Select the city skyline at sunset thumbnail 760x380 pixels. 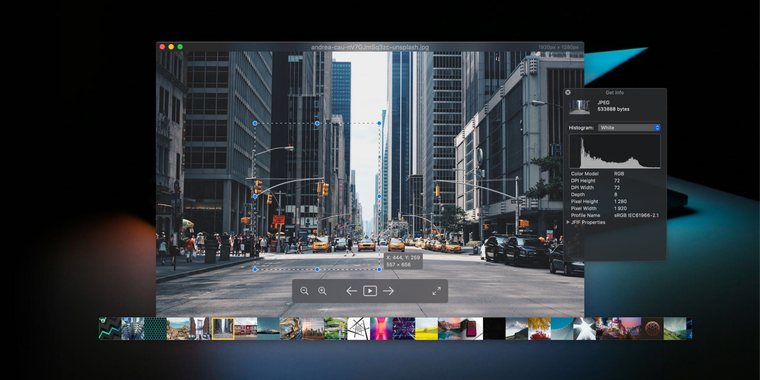tap(313, 329)
